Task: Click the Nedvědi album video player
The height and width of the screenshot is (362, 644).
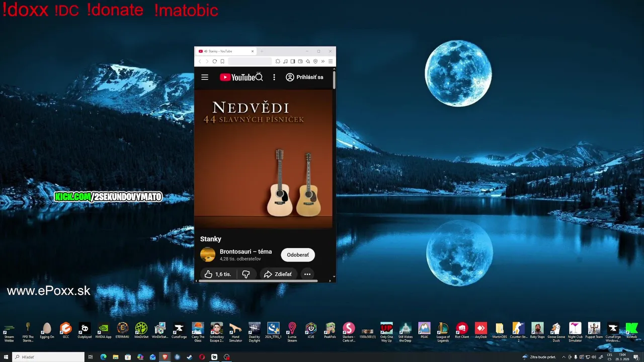Action: pyautogui.click(x=264, y=159)
